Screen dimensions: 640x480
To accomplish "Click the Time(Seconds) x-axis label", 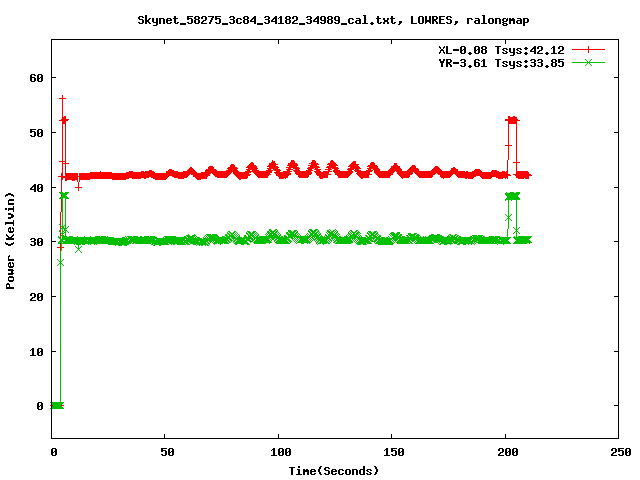I will click(x=333, y=470).
